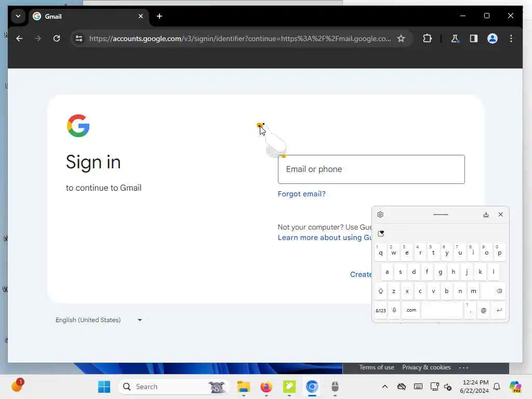The height and width of the screenshot is (399, 532).
Task: Open a new browser tab
Action: pos(159,16)
